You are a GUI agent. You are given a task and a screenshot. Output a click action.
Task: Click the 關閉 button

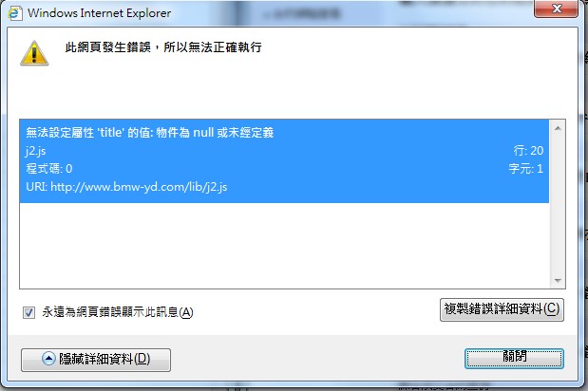pos(514,359)
